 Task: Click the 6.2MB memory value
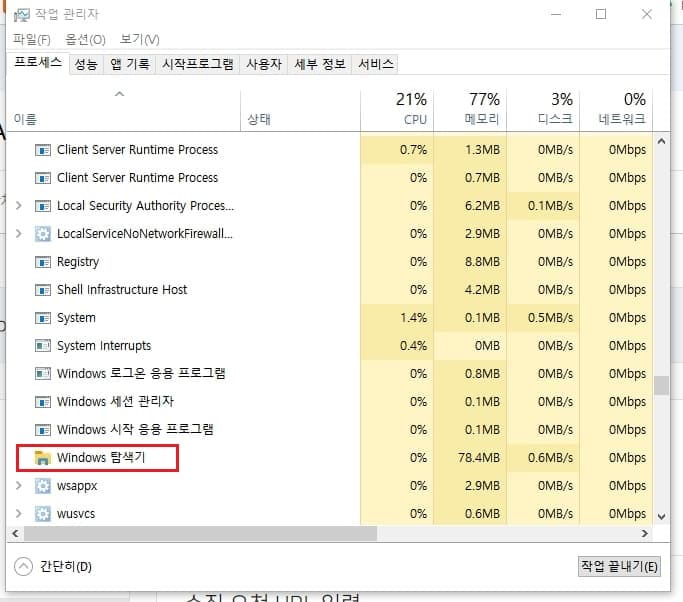coord(482,206)
